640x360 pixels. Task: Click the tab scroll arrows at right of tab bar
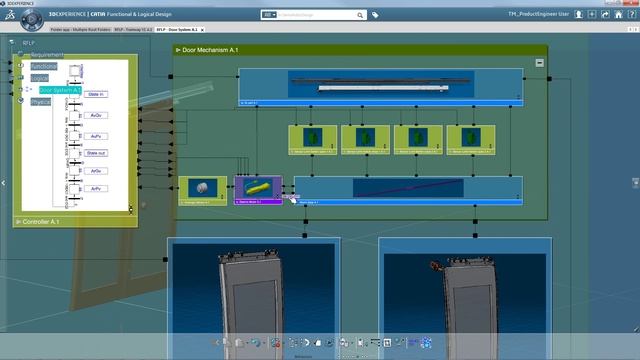tap(632, 29)
